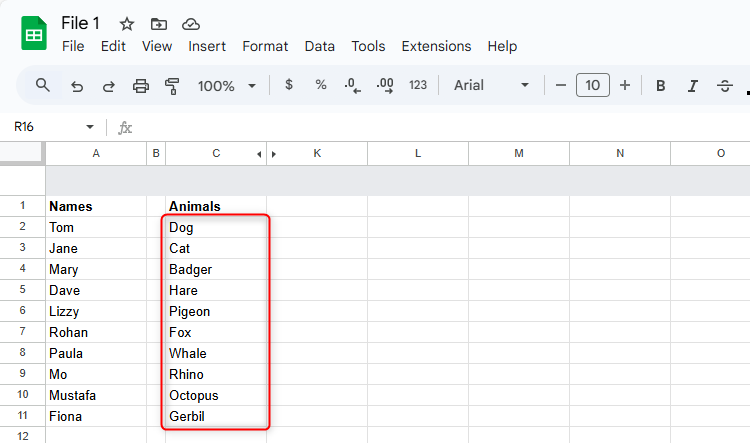750x443 pixels.
Task: Print the spreadsheet using printer icon
Action: 141,86
